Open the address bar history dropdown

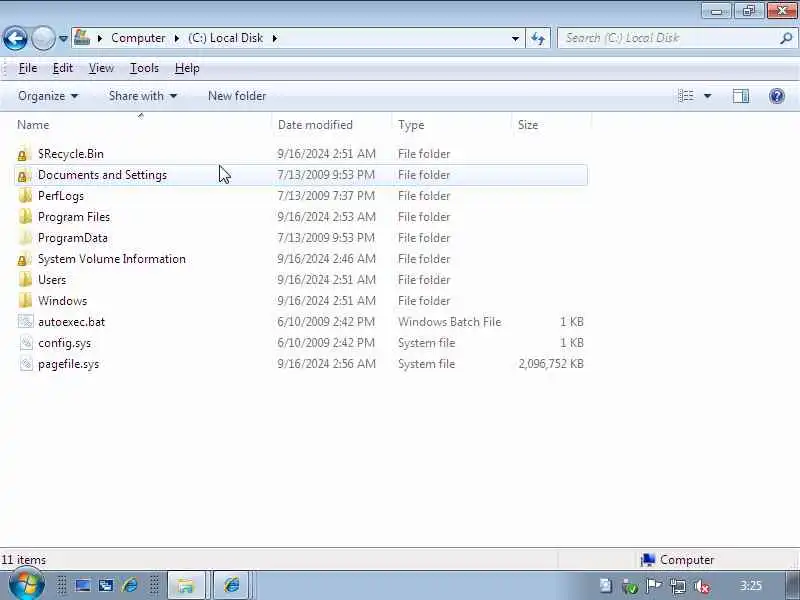[x=515, y=38]
